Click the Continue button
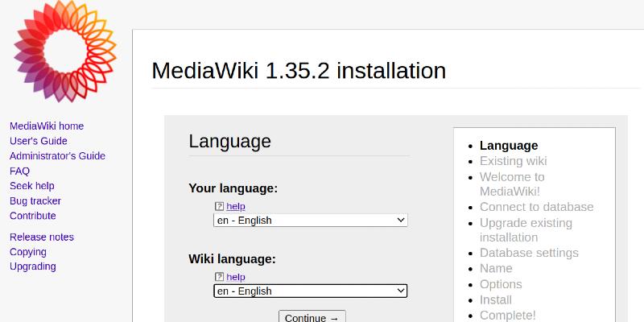Viewport: 644px width, 322px height. coord(312,317)
